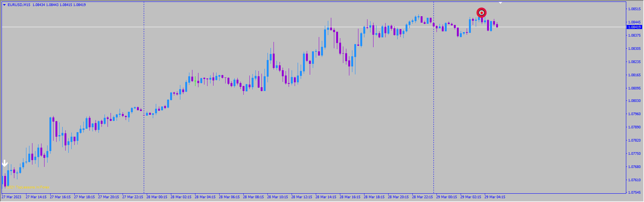Click the white chart shift triangle marker
This screenshot has height=202, width=644.
pyautogui.click(x=501, y=3)
